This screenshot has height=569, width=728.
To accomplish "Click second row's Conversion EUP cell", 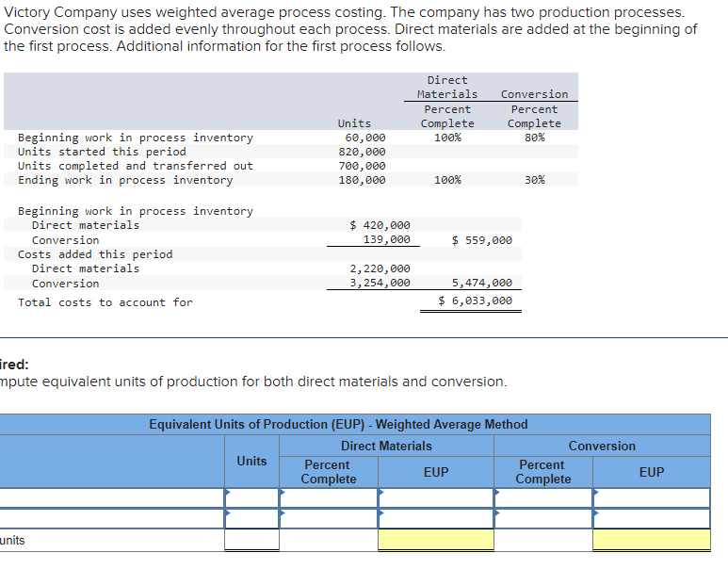I will click(x=652, y=518).
